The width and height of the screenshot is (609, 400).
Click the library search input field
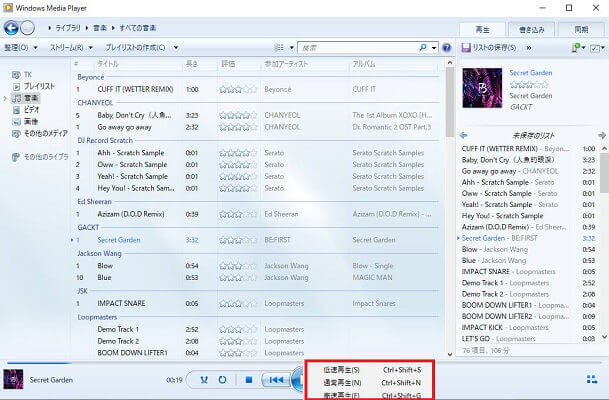coord(357,48)
